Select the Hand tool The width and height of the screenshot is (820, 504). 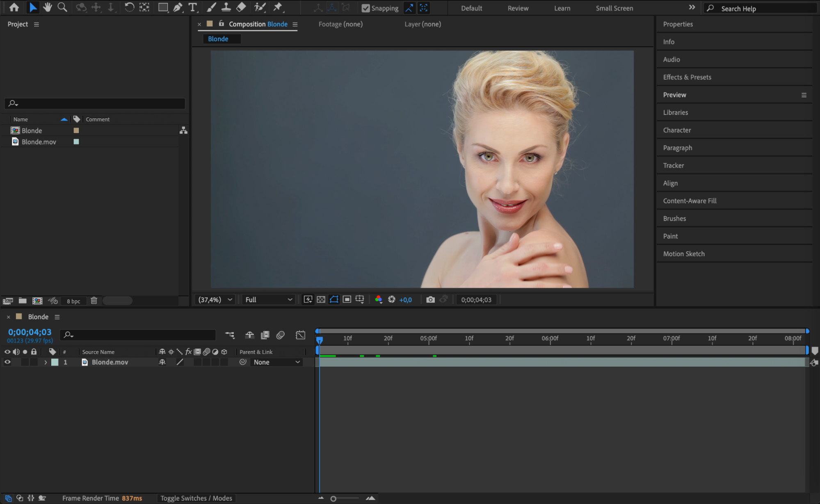48,7
